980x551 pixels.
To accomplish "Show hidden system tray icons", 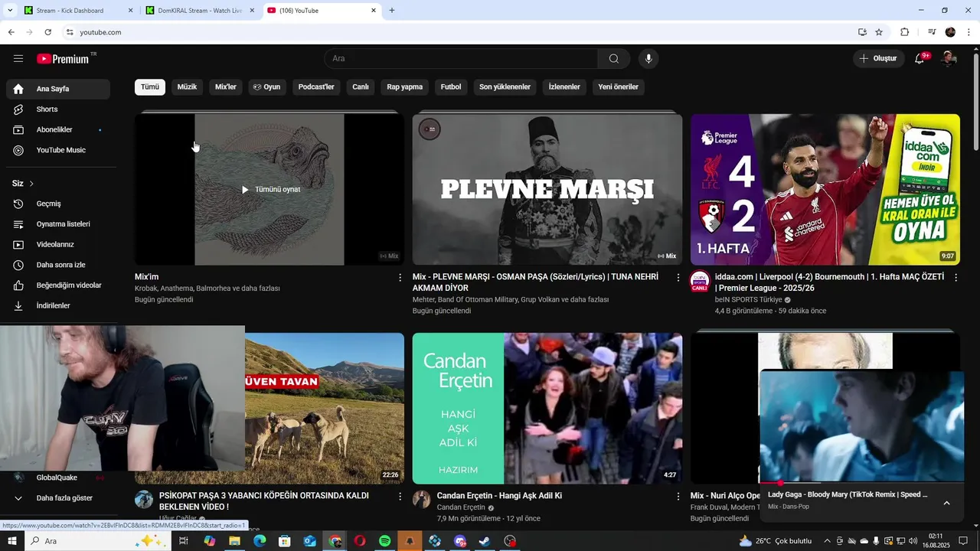I will 826,541.
